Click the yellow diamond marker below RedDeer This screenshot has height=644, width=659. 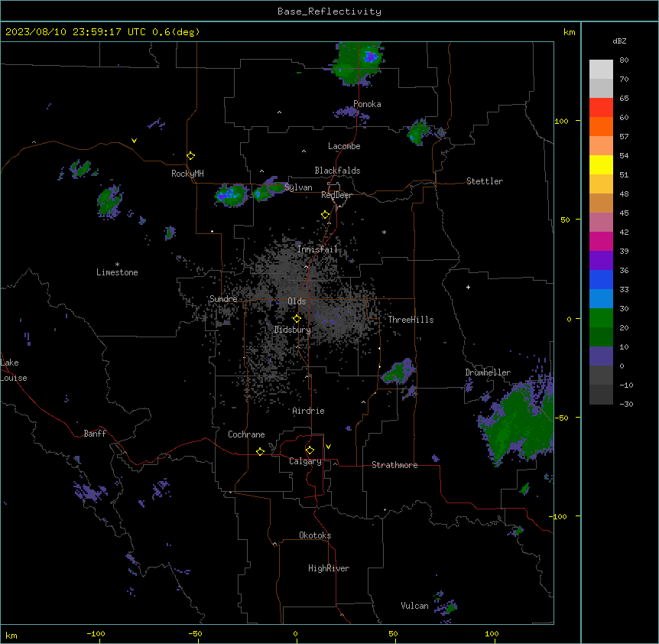(325, 215)
